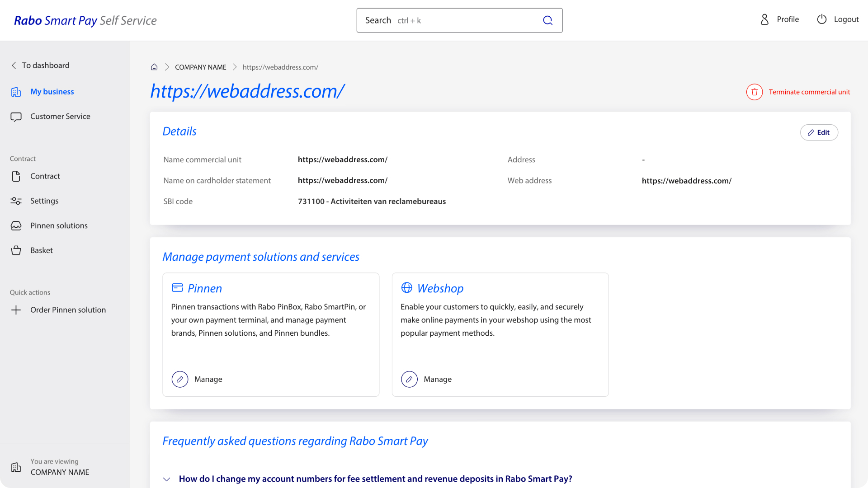Click the red trash terminate icon

(x=754, y=92)
